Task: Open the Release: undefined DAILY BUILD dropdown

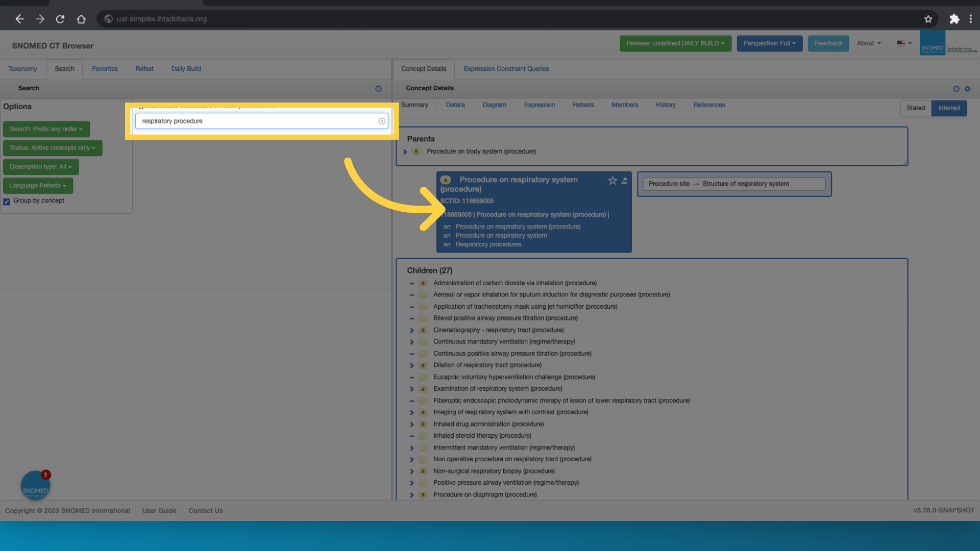Action: 675,43
